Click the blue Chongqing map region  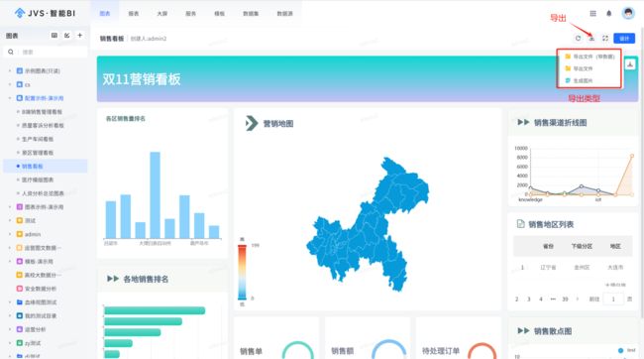click(x=368, y=224)
